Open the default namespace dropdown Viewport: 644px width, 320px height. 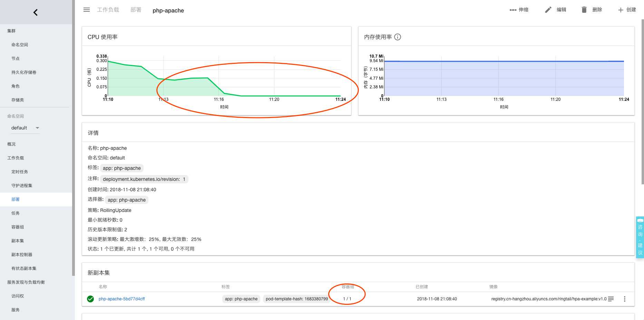(x=26, y=128)
